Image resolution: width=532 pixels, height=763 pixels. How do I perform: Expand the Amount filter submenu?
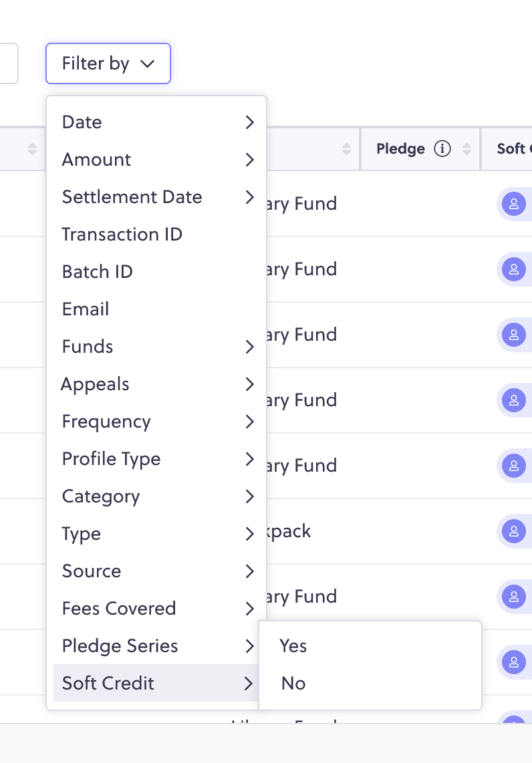156,160
